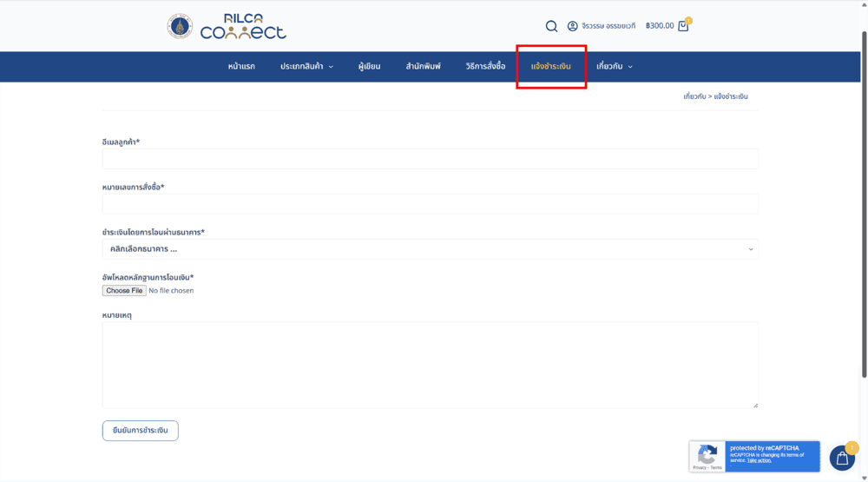Viewport: 868px width, 482px height.
Task: Click inside the หมายเหตุ text area
Action: pos(431,365)
